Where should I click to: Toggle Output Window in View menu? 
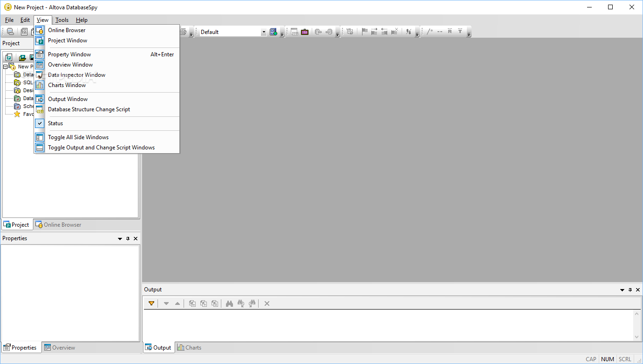pyautogui.click(x=107, y=99)
